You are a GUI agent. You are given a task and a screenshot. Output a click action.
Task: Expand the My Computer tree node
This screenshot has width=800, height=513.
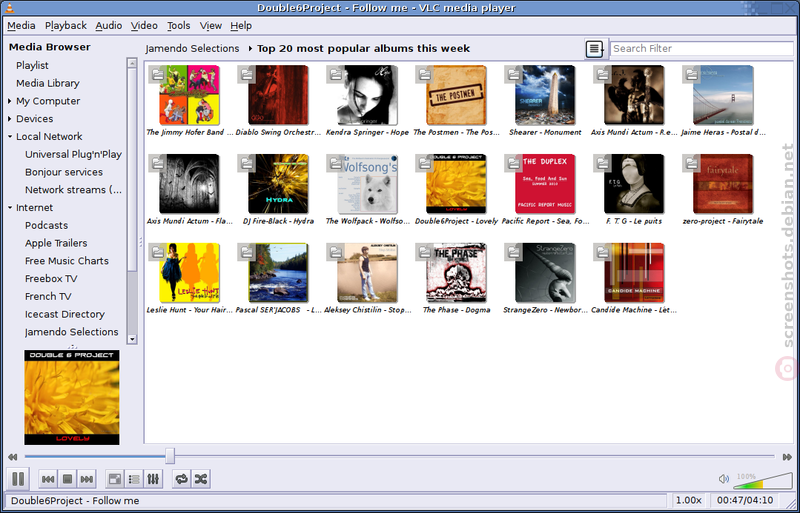tap(10, 101)
